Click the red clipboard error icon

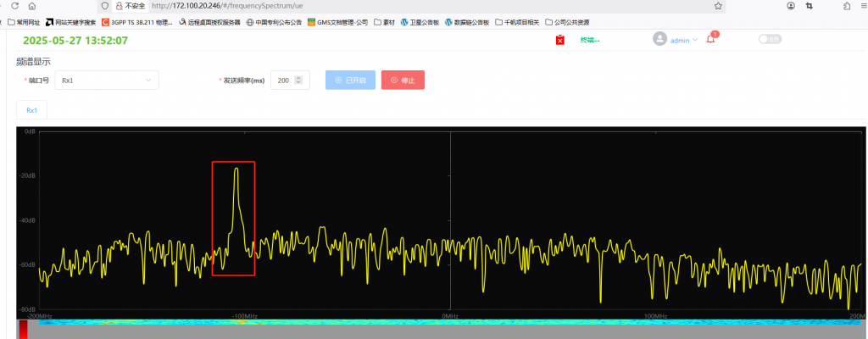(x=560, y=40)
